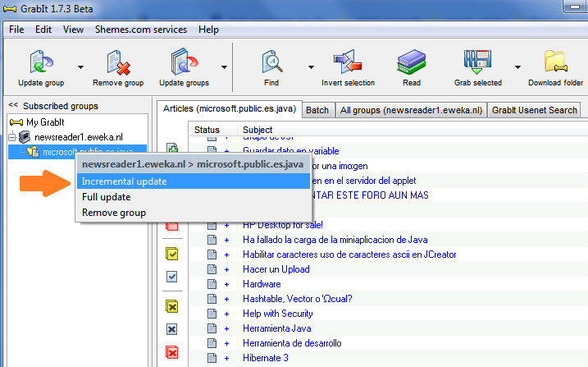Click the Update groups toolbar icon
Image resolution: width=588 pixels, height=367 pixels.
pyautogui.click(x=184, y=62)
